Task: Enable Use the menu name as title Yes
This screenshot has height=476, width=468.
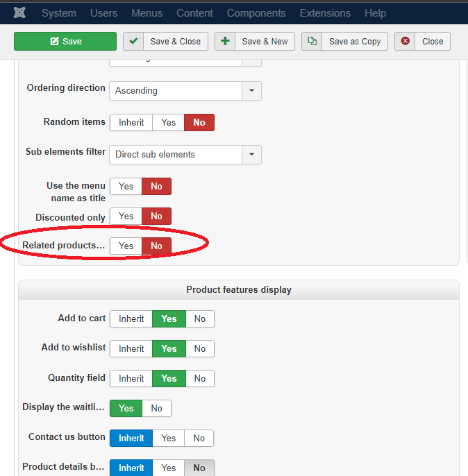Action: pyautogui.click(x=126, y=186)
